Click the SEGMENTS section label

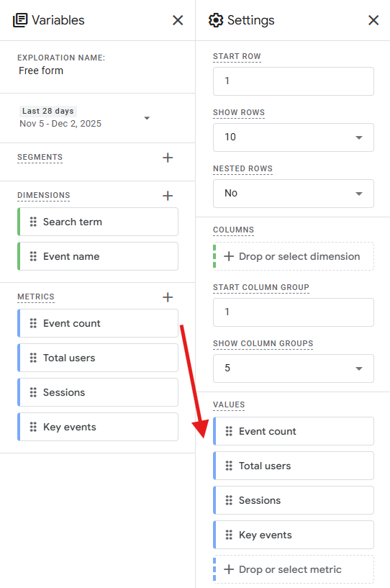pyautogui.click(x=40, y=157)
